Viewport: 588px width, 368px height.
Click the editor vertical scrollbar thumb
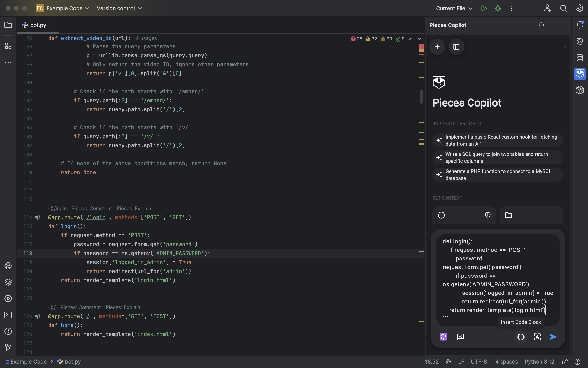point(421,97)
